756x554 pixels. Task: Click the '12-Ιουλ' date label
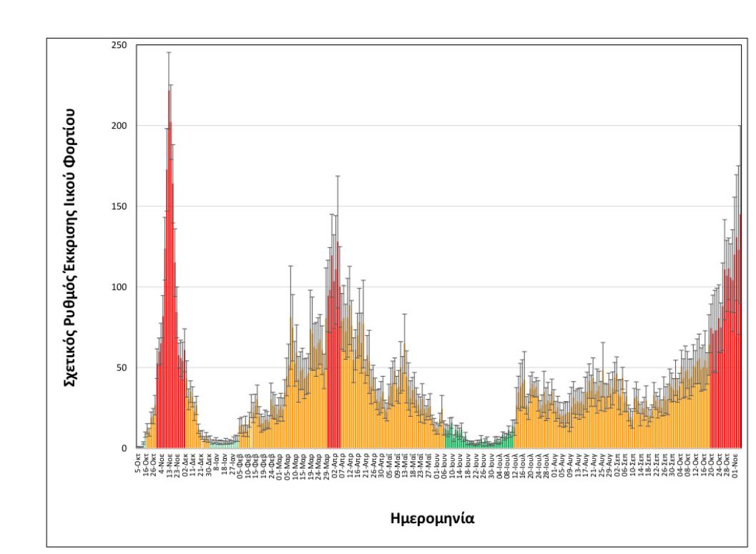pos(514,464)
